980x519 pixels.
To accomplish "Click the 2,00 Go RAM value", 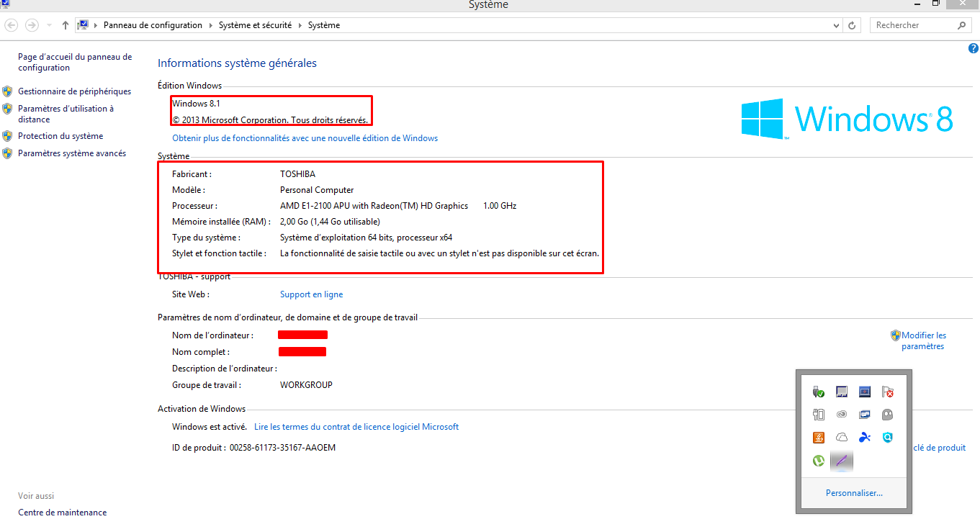I will pyautogui.click(x=330, y=222).
